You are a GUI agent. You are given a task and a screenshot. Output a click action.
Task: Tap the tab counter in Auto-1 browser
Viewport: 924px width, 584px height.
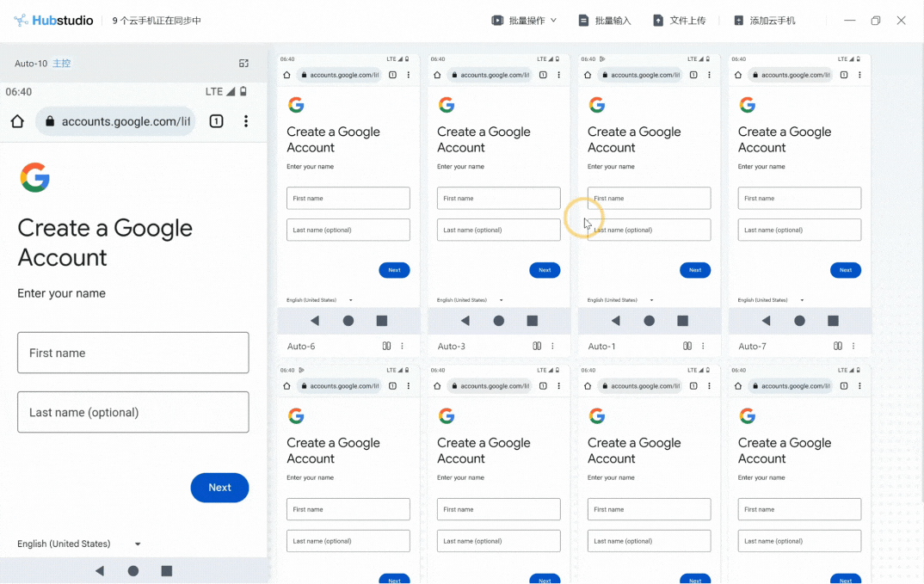click(x=693, y=75)
